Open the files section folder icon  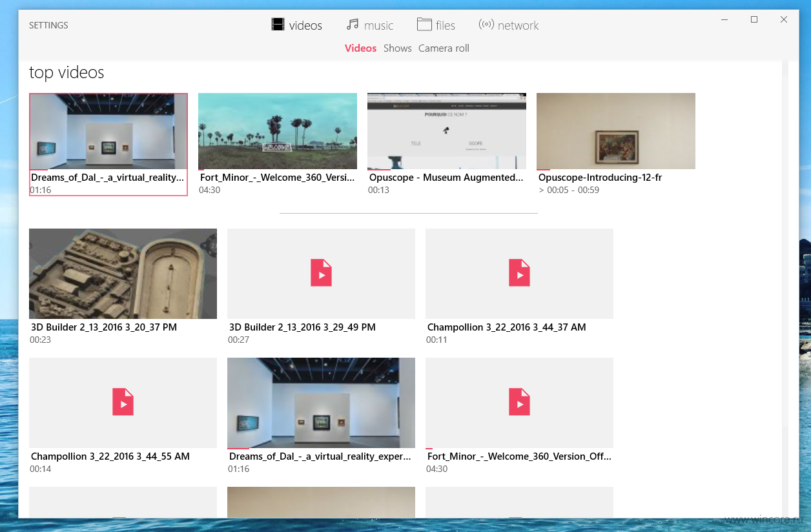tap(424, 25)
